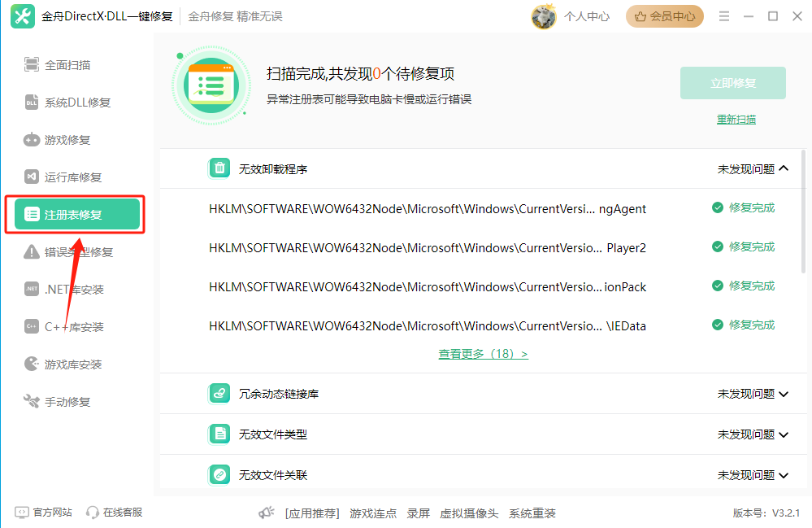Click the megaphone announcement icon

(x=267, y=513)
